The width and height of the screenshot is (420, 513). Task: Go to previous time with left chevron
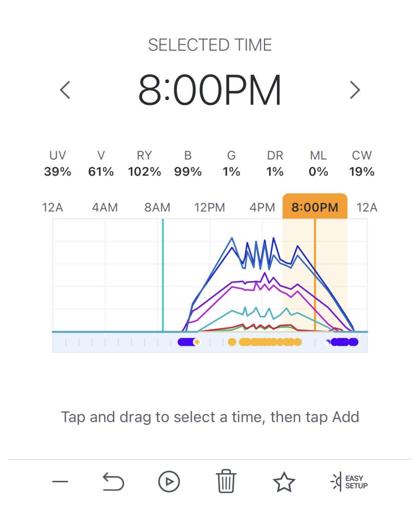click(65, 90)
